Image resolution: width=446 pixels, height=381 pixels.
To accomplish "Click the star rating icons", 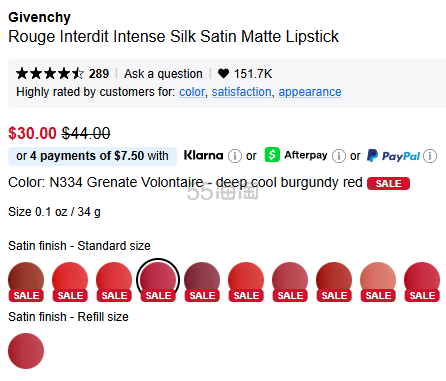I will click(50, 73).
